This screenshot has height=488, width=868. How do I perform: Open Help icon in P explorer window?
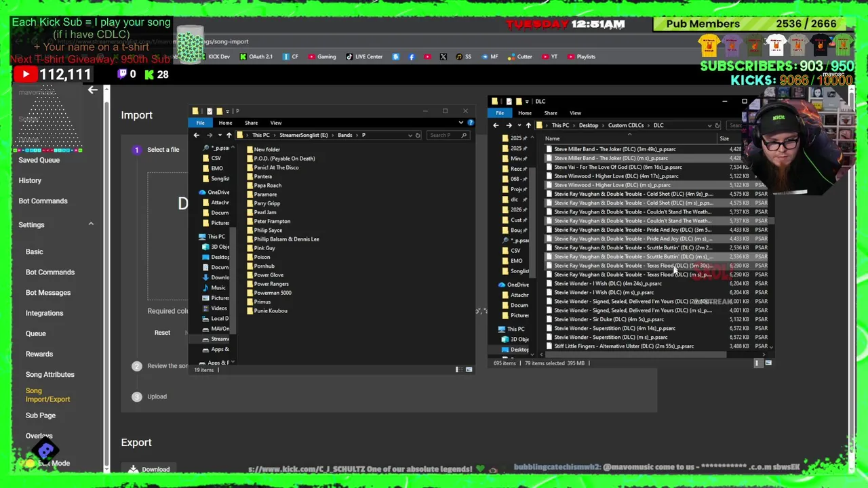pyautogui.click(x=471, y=123)
